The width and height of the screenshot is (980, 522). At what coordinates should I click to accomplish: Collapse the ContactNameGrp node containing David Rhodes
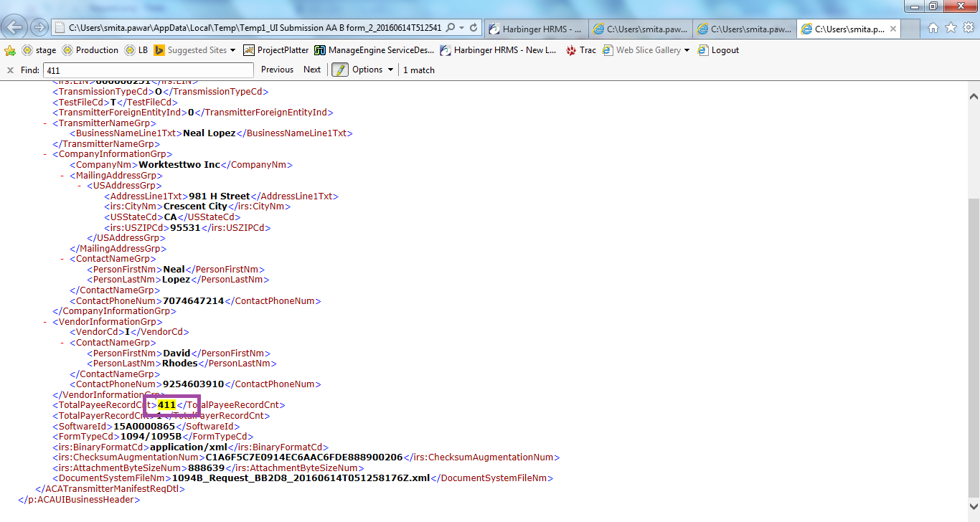point(62,343)
